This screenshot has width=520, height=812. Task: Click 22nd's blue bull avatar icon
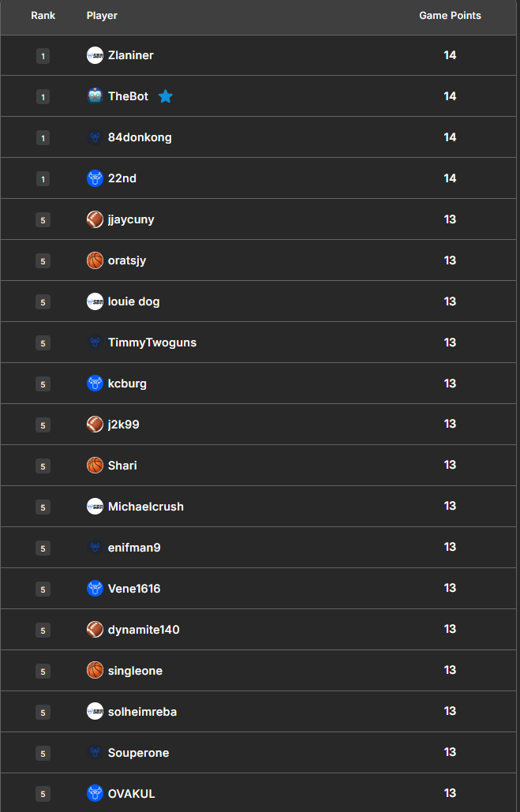95,178
